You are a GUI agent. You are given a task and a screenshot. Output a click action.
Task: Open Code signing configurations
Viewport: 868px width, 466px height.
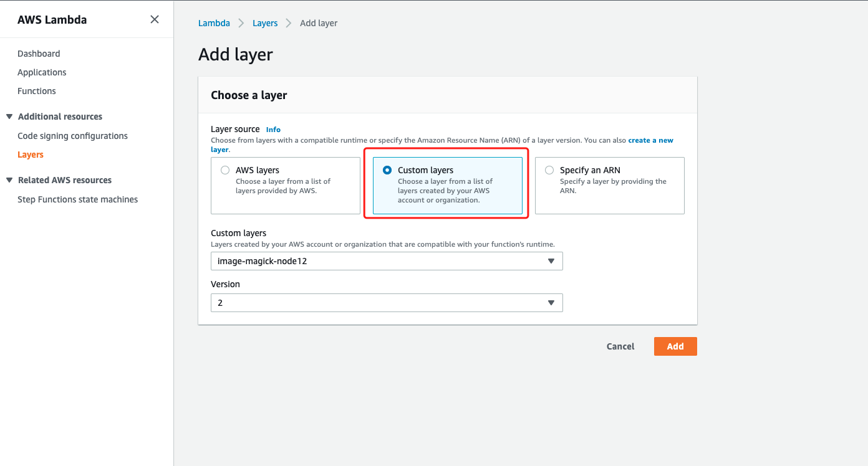click(x=72, y=136)
